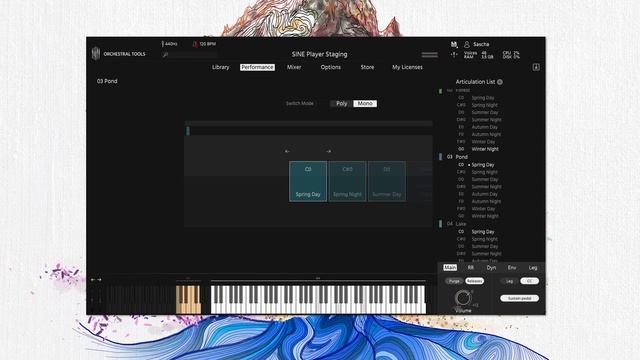The height and width of the screenshot is (360, 640).
Task: Click Lake's Summer Night articulation in the list
Action: pos(487,254)
